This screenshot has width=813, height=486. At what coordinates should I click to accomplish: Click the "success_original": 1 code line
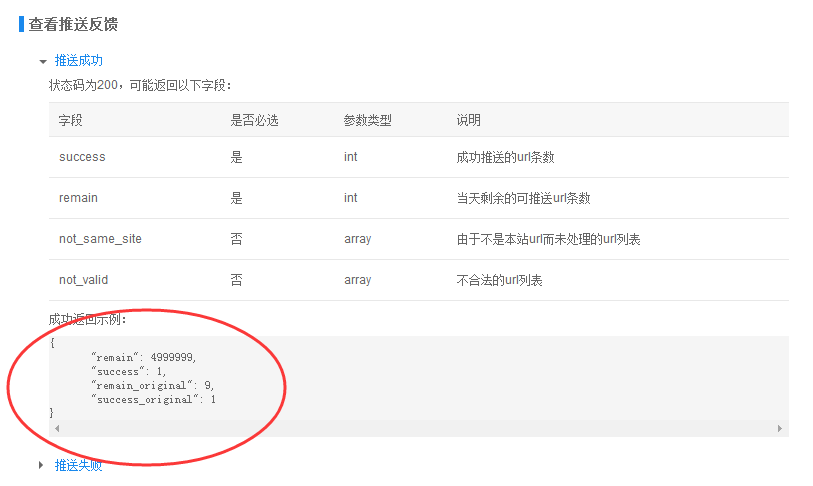pyautogui.click(x=153, y=399)
